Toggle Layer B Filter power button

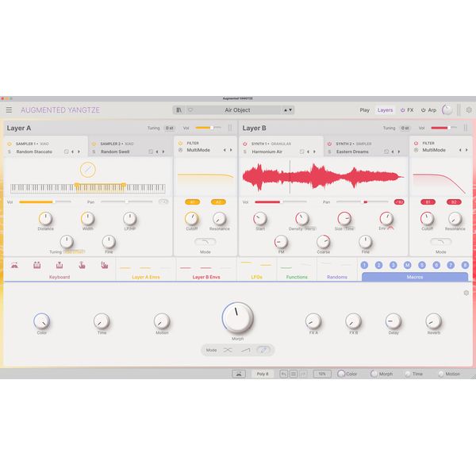(x=416, y=143)
